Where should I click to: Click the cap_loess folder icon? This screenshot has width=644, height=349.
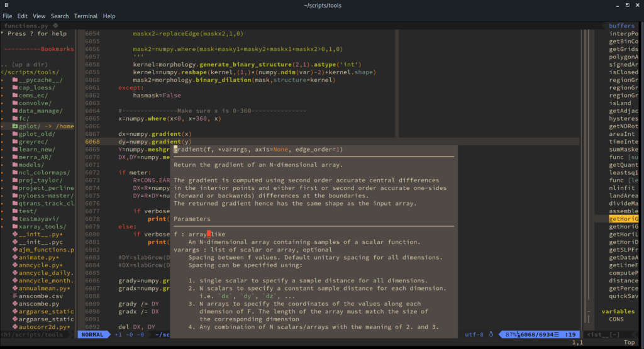click(x=15, y=88)
